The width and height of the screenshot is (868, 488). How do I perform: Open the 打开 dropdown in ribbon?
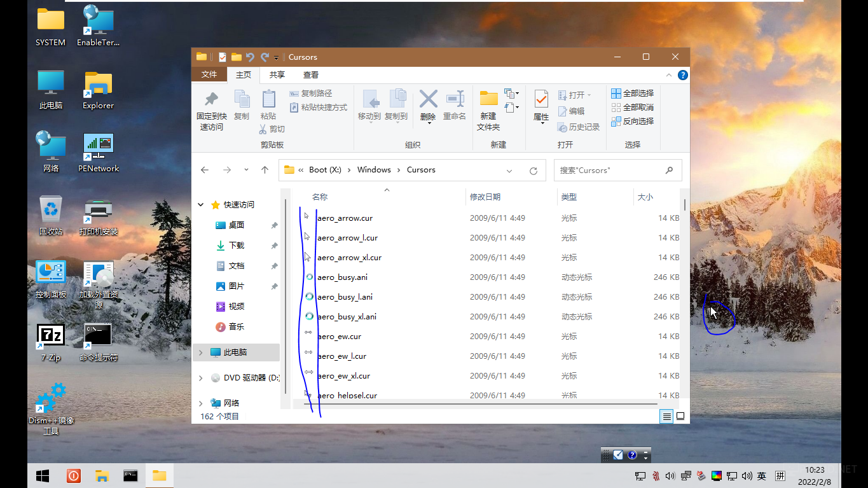coord(574,95)
